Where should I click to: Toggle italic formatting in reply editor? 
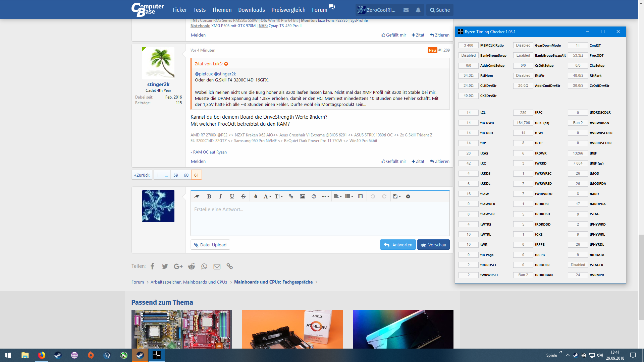(x=220, y=196)
